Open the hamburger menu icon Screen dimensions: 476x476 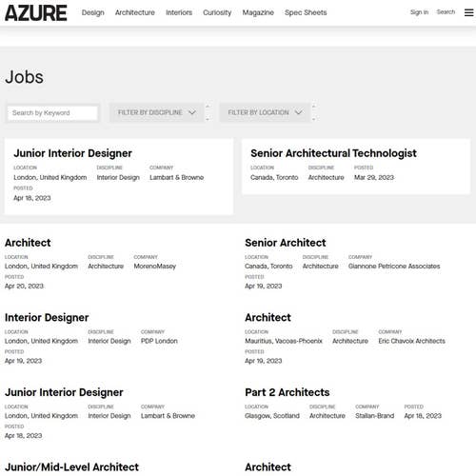pos(468,12)
